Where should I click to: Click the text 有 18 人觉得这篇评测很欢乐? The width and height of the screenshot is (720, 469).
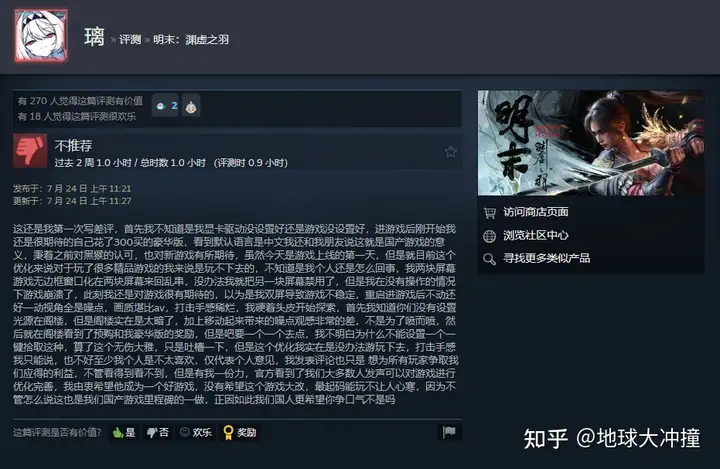(77, 117)
